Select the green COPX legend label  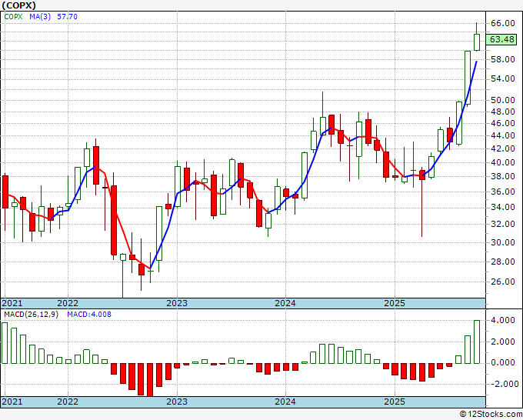pyautogui.click(x=15, y=17)
